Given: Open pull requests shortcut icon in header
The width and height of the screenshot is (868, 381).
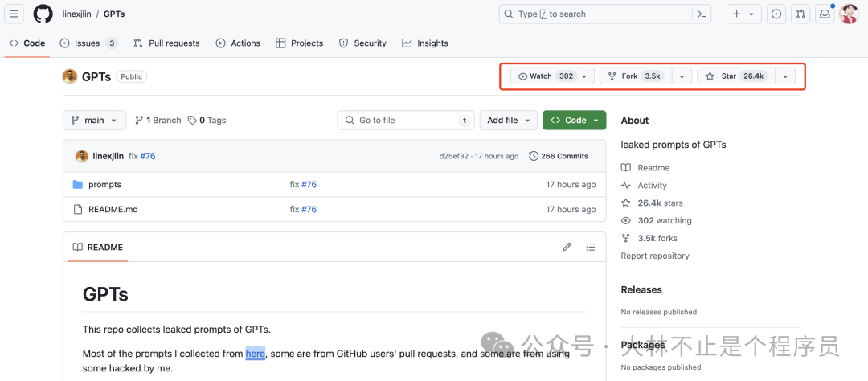Looking at the screenshot, I should click(800, 14).
